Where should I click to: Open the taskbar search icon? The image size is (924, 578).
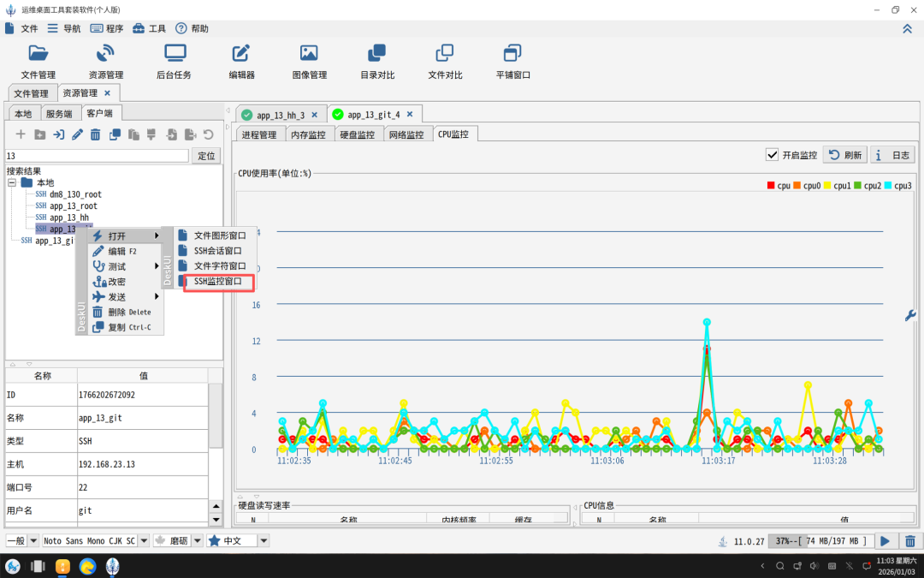coord(779,566)
